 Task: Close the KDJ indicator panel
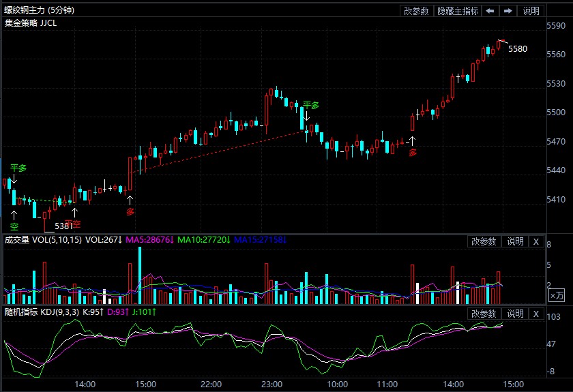coord(536,314)
